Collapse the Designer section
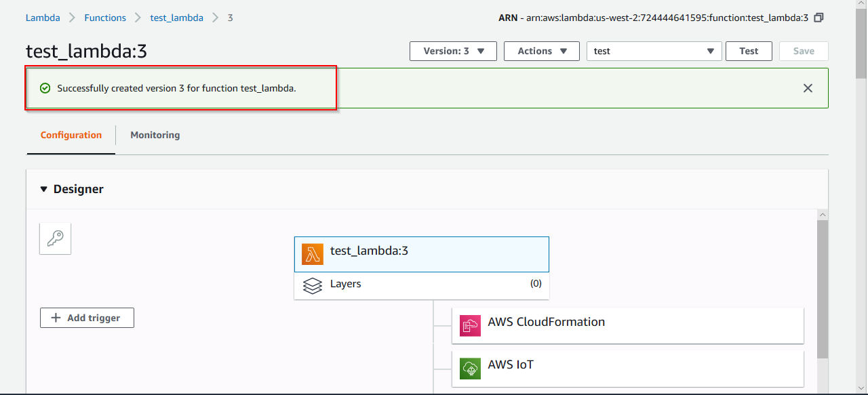 [x=43, y=189]
